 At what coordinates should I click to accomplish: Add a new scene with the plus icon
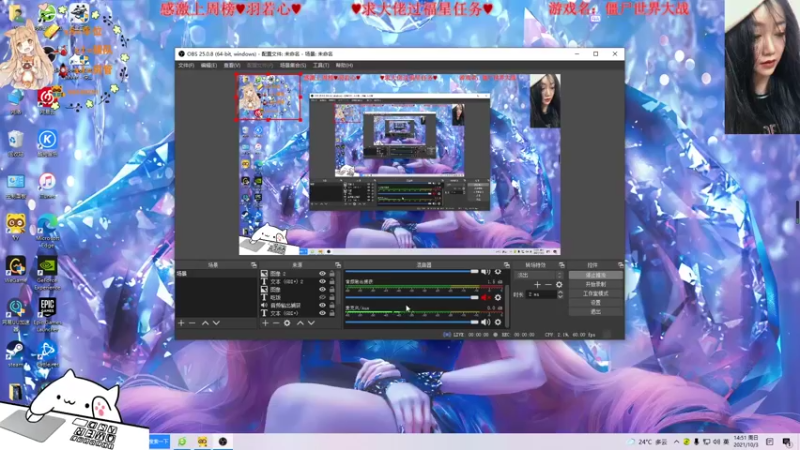[181, 323]
